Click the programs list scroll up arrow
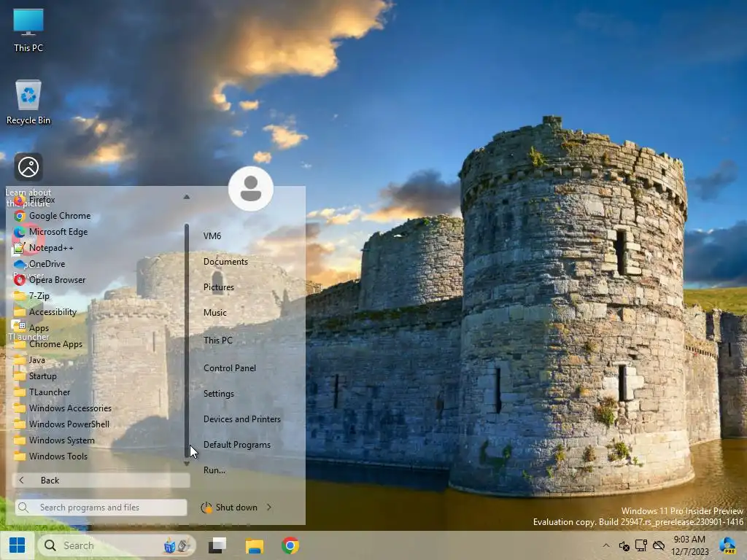Viewport: 747px width, 560px height. pyautogui.click(x=187, y=197)
